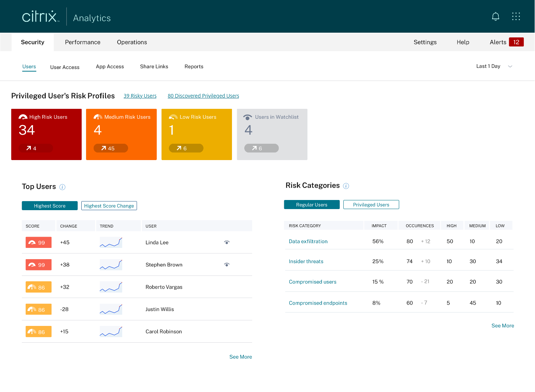
Task: Click the High Risk Users increase badge showing 4
Action: point(36,148)
